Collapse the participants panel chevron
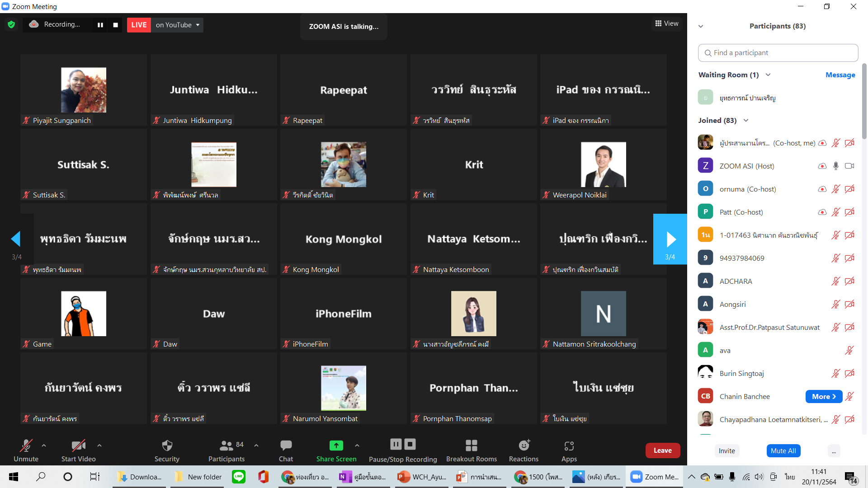The width and height of the screenshot is (868, 488). pos(701,26)
